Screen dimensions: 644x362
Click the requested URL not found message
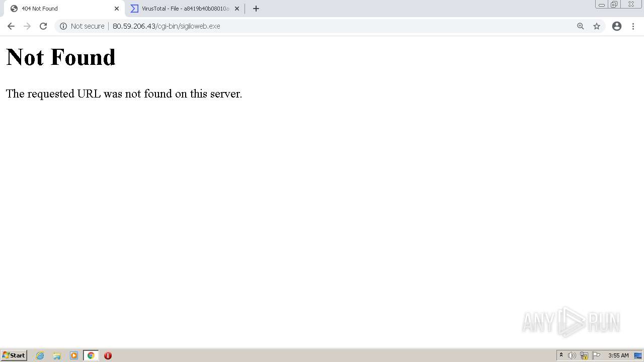coord(124,94)
